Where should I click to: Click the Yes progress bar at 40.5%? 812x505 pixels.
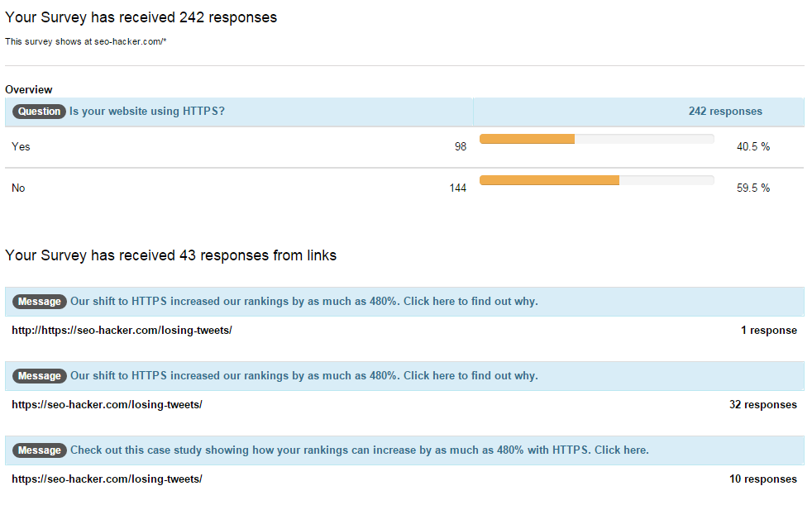pyautogui.click(x=596, y=139)
